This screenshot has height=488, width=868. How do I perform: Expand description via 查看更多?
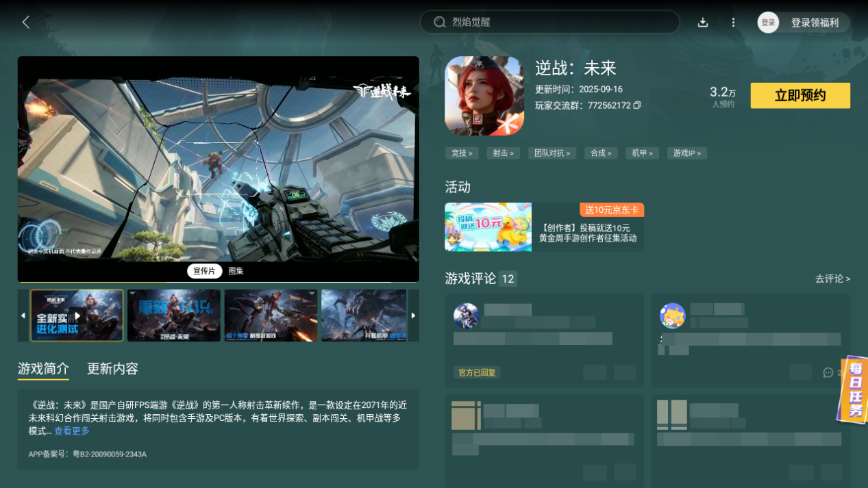point(72,431)
